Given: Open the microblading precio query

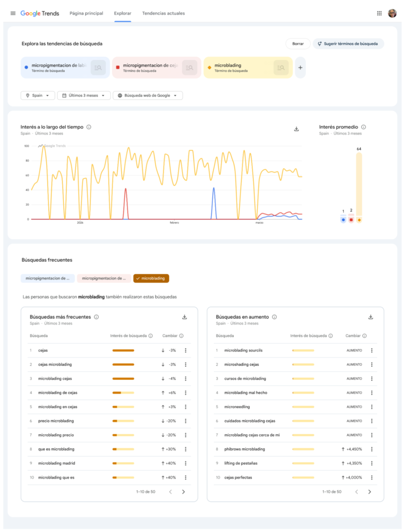Looking at the screenshot, I should (x=56, y=435).
